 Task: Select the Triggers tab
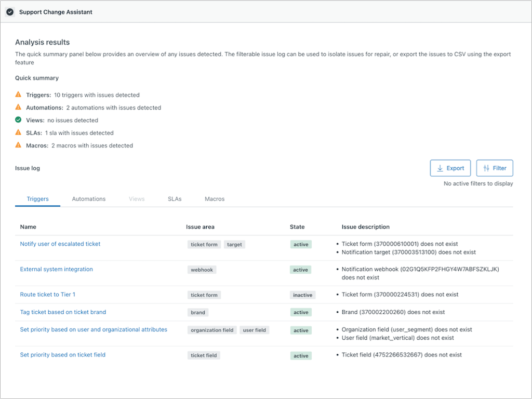(37, 199)
